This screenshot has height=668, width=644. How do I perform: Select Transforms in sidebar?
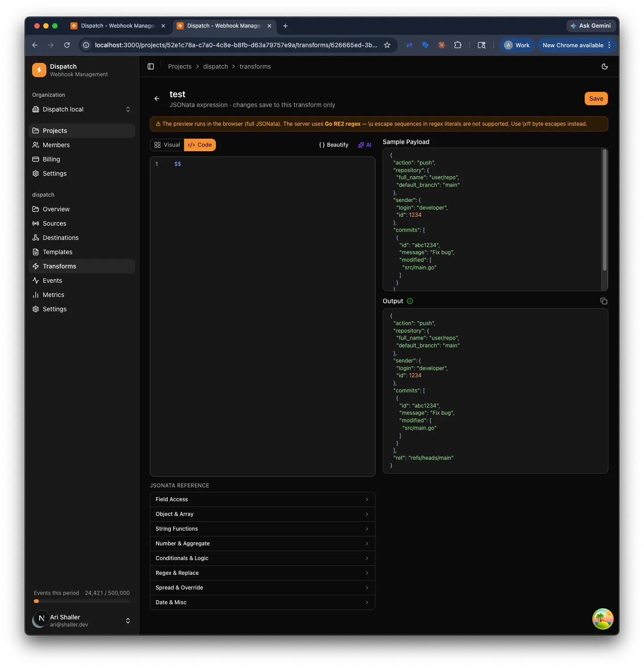82,266
